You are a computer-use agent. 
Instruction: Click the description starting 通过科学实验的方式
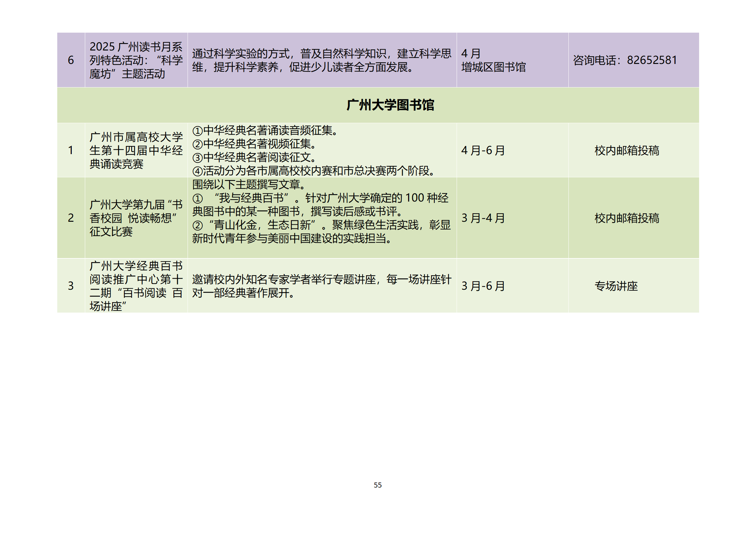pyautogui.click(x=322, y=60)
